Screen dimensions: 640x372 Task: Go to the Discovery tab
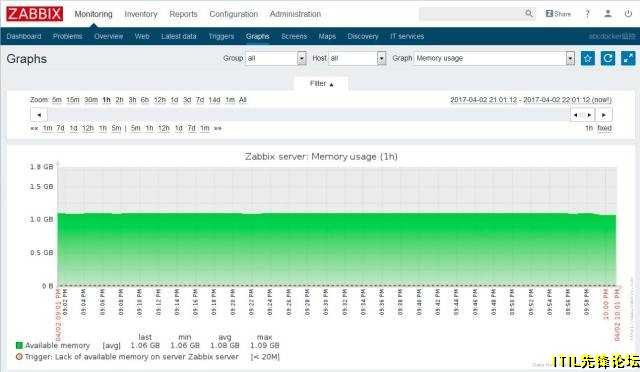[363, 36]
